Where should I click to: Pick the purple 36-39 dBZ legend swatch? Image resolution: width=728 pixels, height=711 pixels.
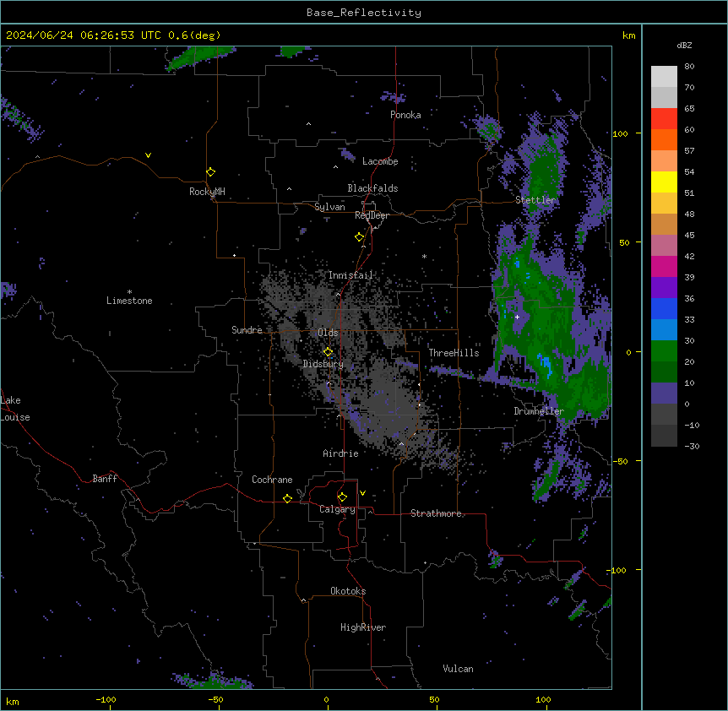(x=664, y=288)
